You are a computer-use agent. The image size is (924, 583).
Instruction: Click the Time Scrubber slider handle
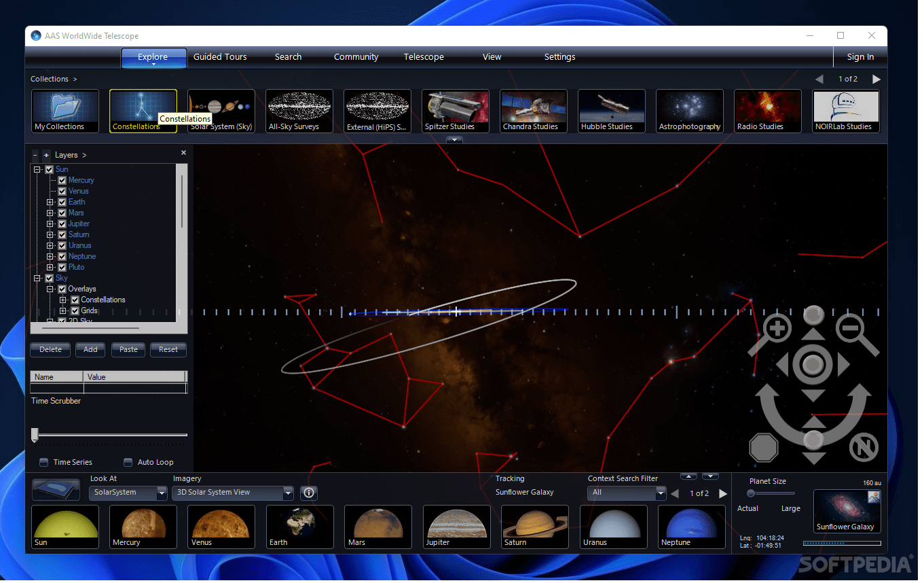(35, 436)
